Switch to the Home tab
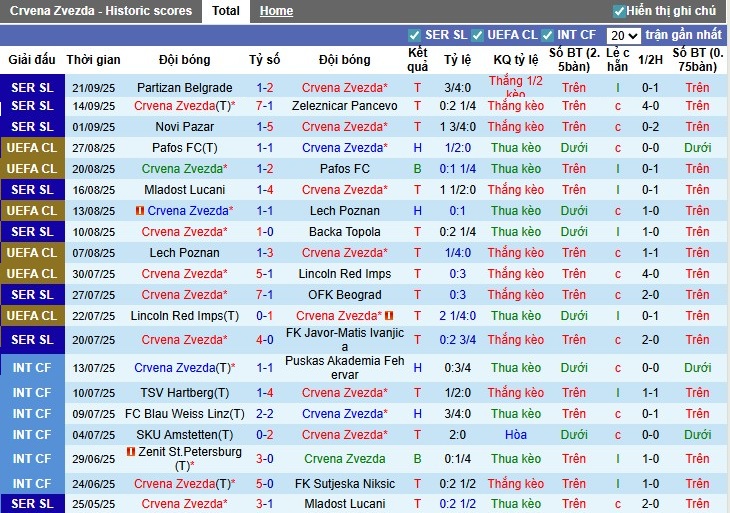Image resolution: width=730 pixels, height=513 pixels. [x=276, y=11]
